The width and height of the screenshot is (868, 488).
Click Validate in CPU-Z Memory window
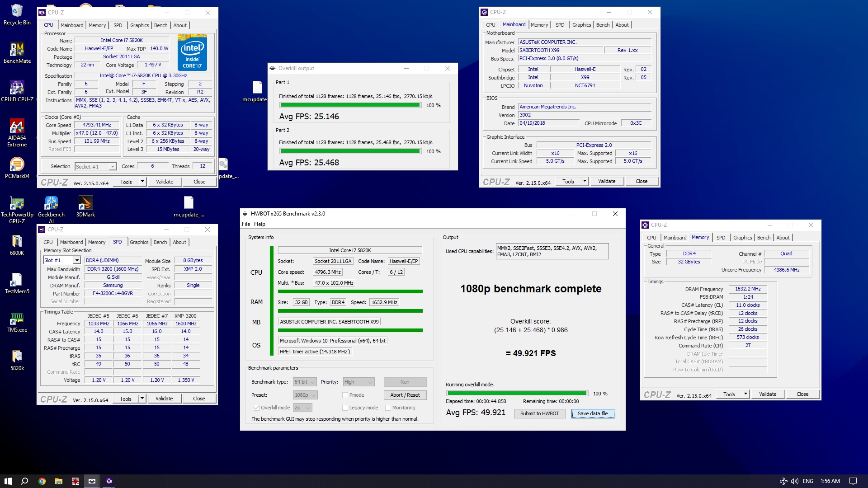[768, 394]
